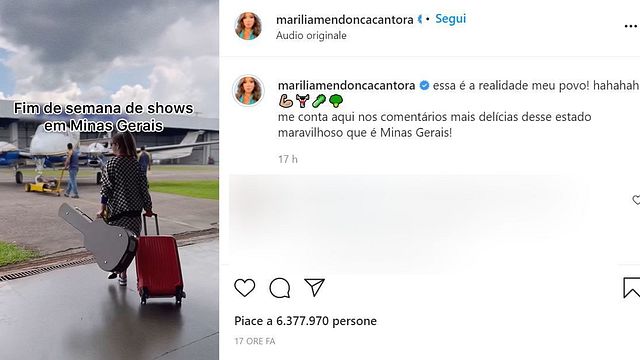Open mariliamendoncacantora profile from header username

pos(344,19)
